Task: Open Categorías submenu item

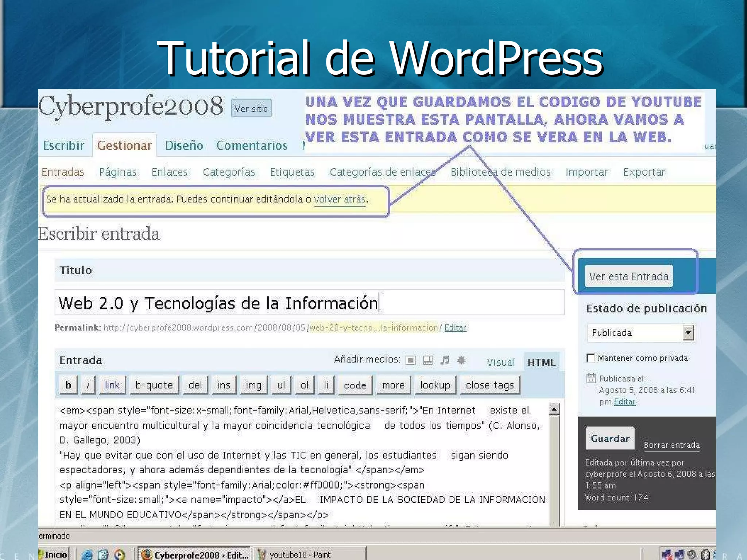Action: (229, 172)
